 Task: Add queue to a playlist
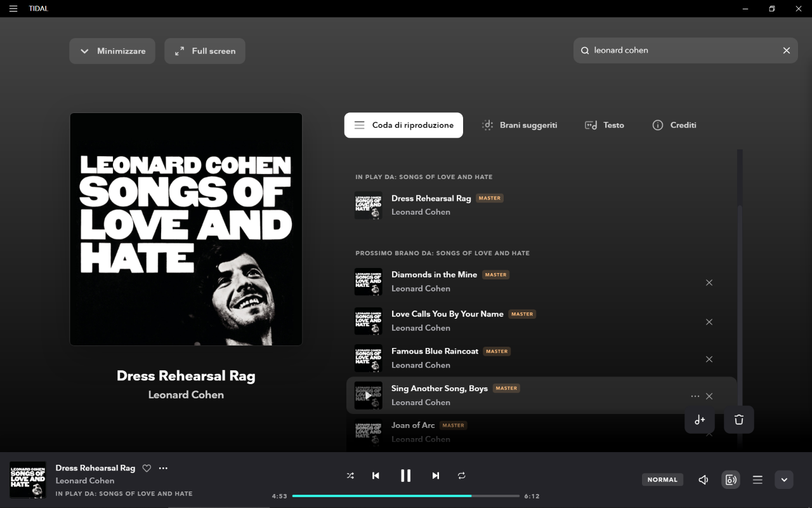tap(700, 420)
